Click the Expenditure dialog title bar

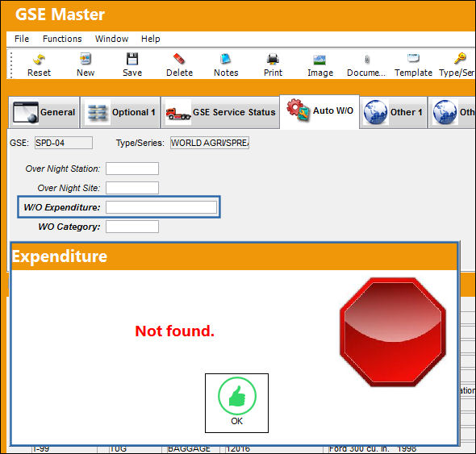click(234, 256)
